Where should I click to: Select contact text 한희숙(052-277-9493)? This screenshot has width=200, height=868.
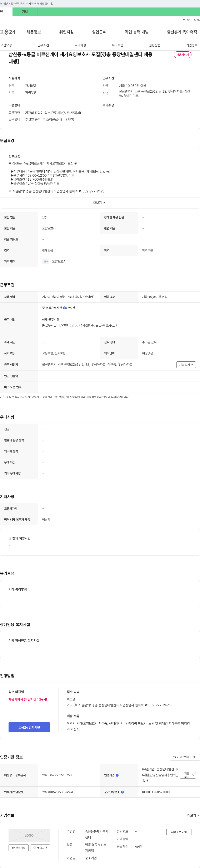57,792
